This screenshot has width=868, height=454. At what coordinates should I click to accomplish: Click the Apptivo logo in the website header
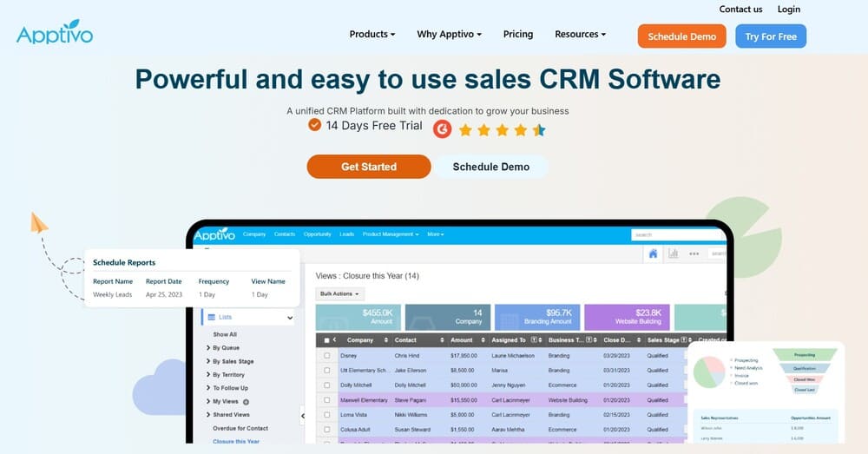tap(55, 32)
